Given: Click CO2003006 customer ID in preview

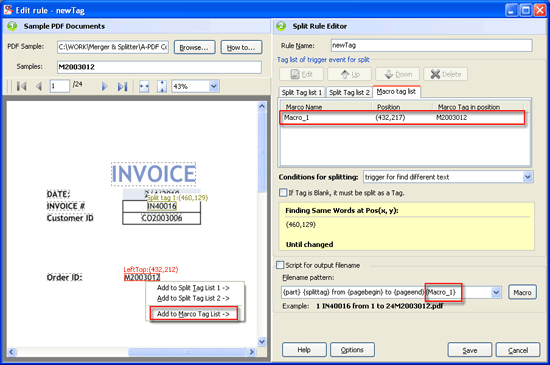Looking at the screenshot, I should tap(161, 218).
